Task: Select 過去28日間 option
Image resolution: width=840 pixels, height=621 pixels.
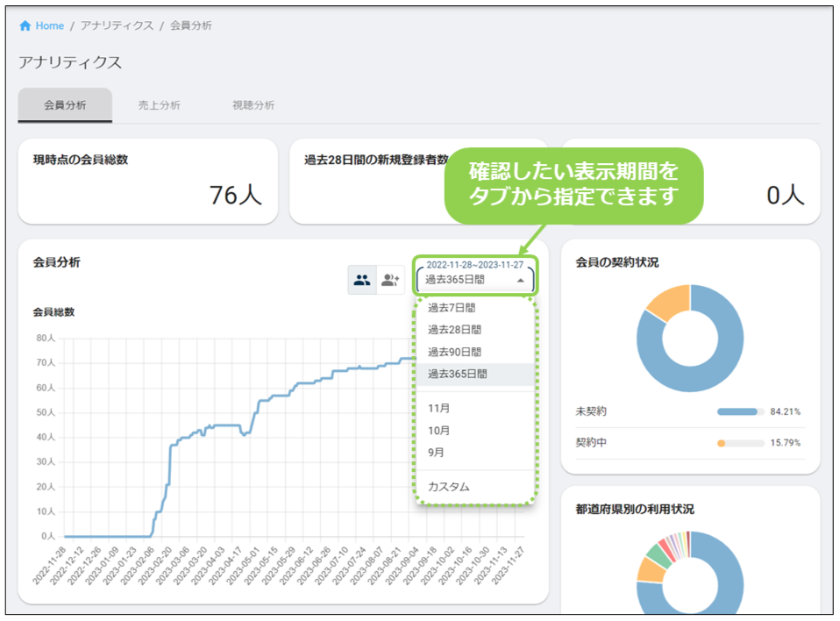Action: (454, 330)
